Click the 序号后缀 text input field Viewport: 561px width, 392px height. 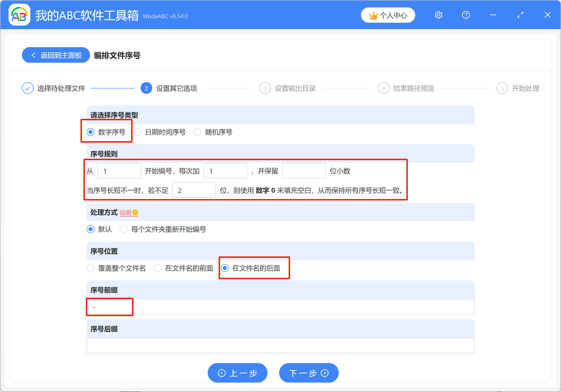[x=280, y=346]
